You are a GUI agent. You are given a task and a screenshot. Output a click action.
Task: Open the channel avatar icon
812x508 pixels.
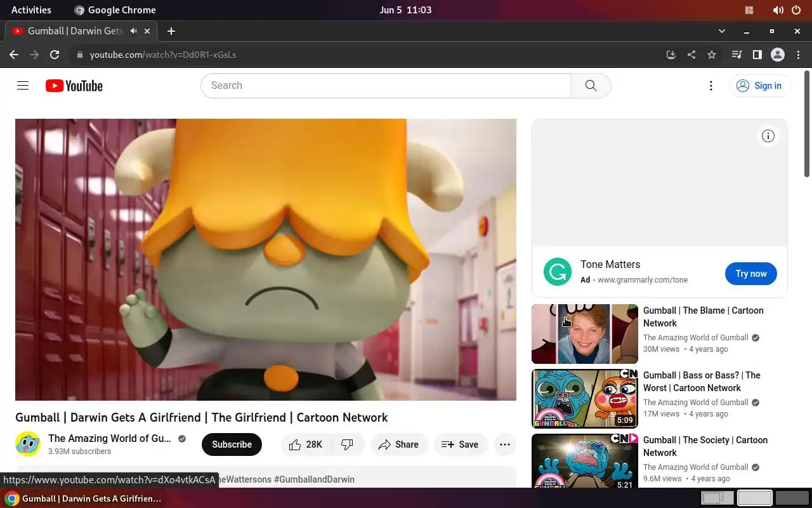(x=28, y=444)
